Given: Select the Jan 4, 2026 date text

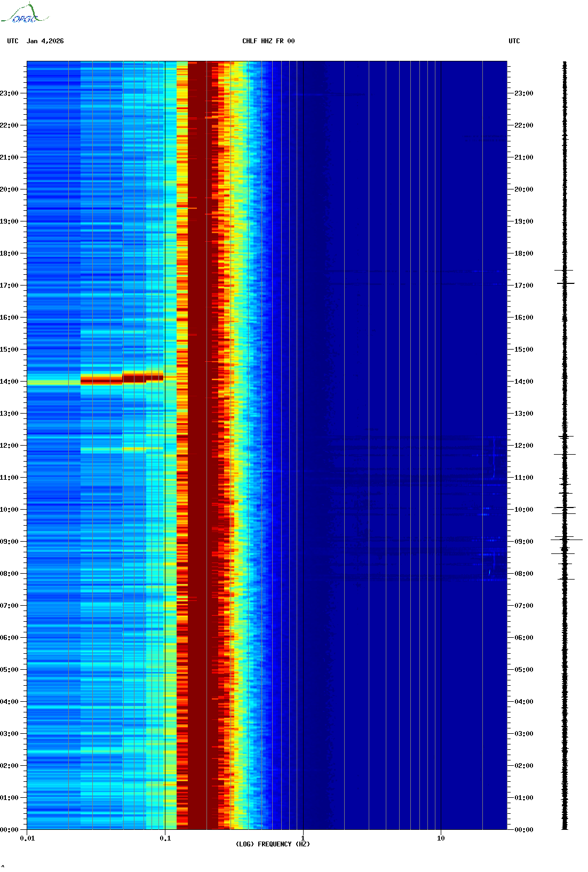Looking at the screenshot, I should [45, 41].
